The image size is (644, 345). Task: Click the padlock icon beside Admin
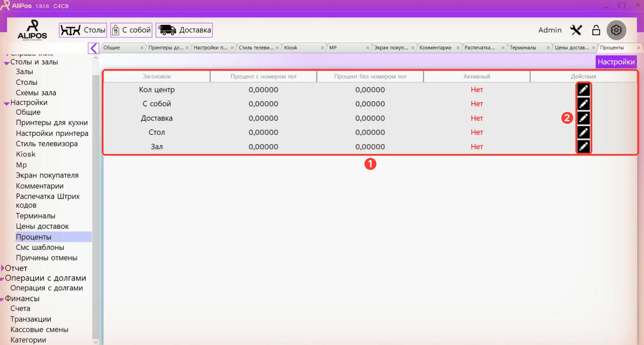pyautogui.click(x=596, y=30)
